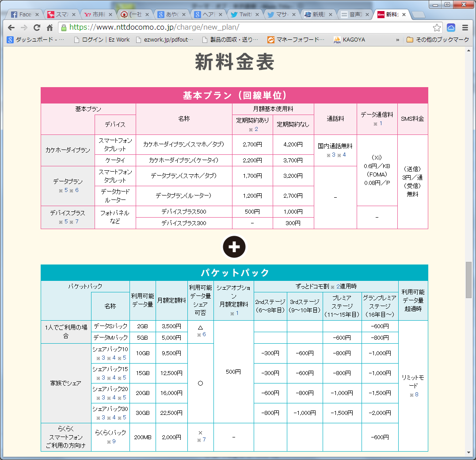Reload the current page

37,27
